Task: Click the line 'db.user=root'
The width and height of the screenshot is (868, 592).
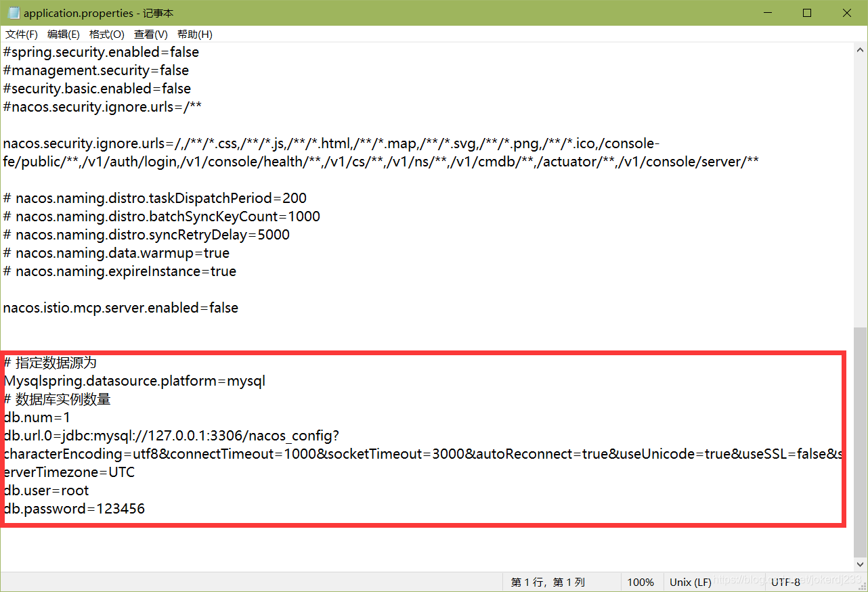Action: (x=46, y=491)
